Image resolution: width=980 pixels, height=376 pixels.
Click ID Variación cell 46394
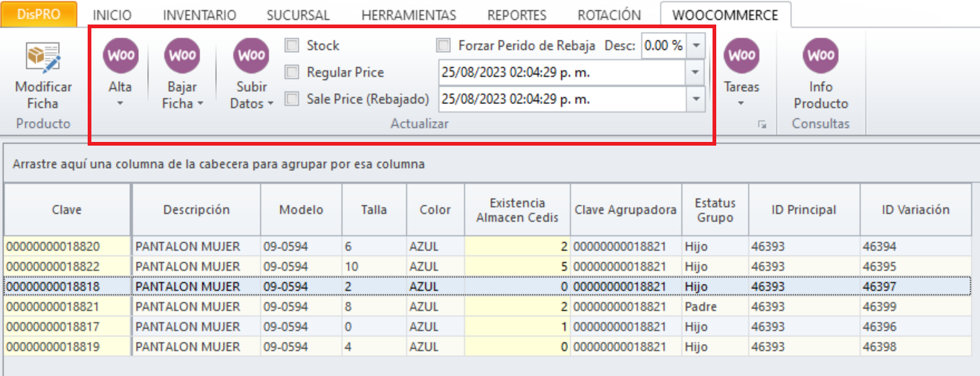coord(915,246)
